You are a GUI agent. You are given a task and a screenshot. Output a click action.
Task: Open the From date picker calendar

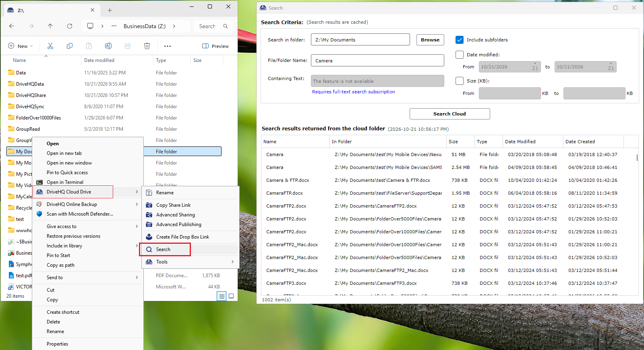coord(535,67)
